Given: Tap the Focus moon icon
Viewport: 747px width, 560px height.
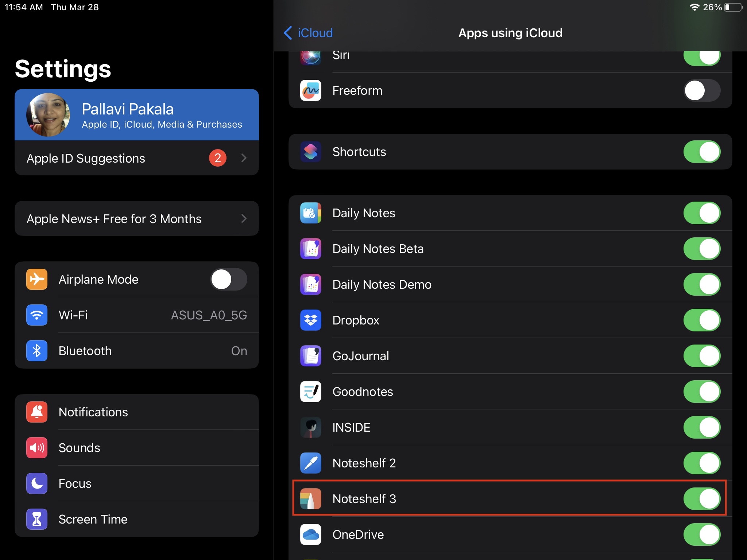Looking at the screenshot, I should 37,483.
